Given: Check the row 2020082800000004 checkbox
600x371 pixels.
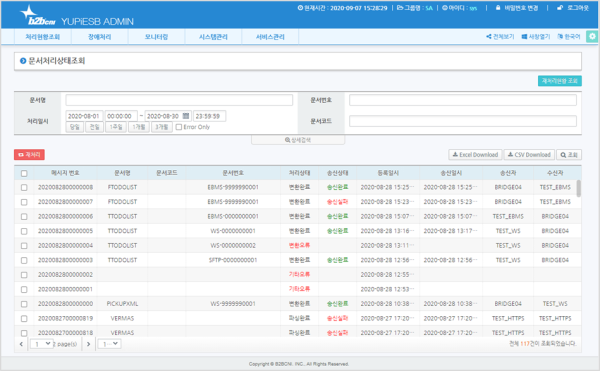Looking at the screenshot, I should coord(24,246).
